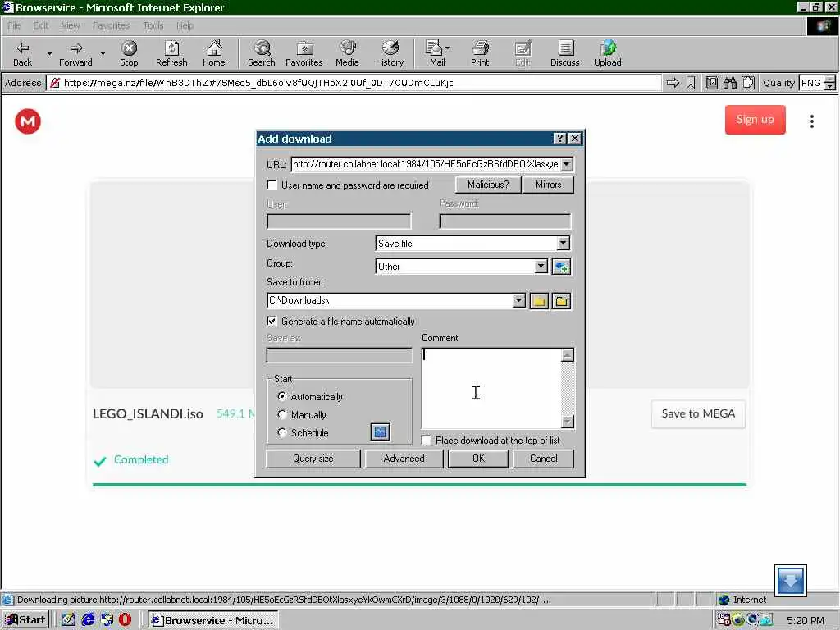Confirm the download with OK
840x630 pixels.
point(478,459)
